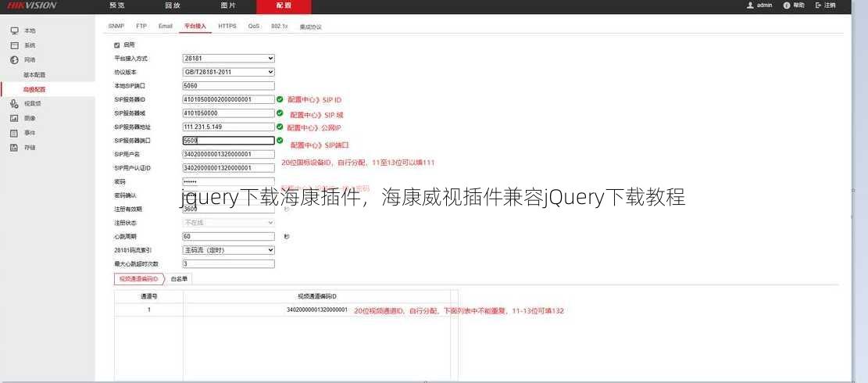This screenshot has width=868, height=383.
Task: Focus the 密码 password field
Action: click(x=229, y=181)
